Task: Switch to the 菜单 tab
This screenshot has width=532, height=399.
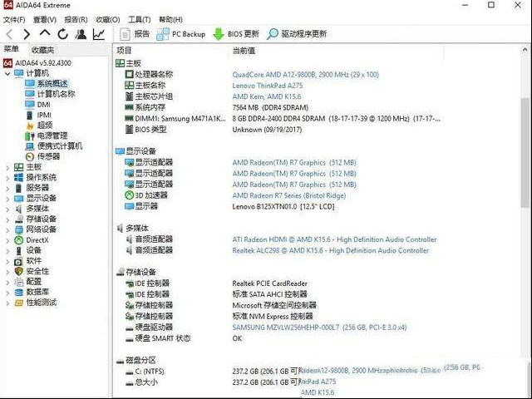Action: pyautogui.click(x=12, y=50)
